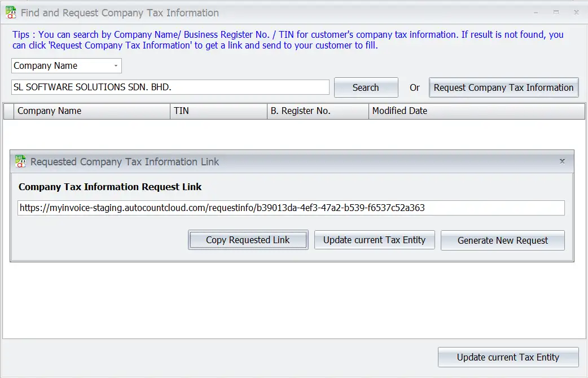This screenshot has width=588, height=378.
Task: Click Copy Requested Link
Action: pyautogui.click(x=248, y=240)
